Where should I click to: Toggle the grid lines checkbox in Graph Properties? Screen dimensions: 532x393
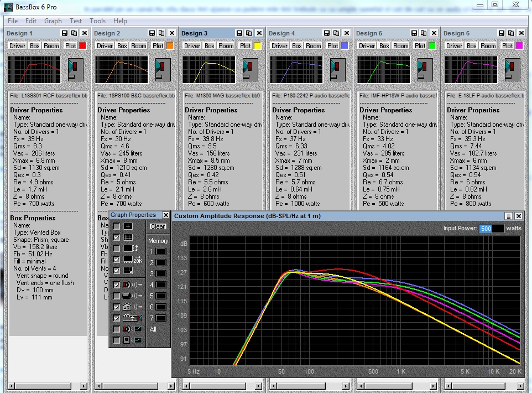[116, 237]
